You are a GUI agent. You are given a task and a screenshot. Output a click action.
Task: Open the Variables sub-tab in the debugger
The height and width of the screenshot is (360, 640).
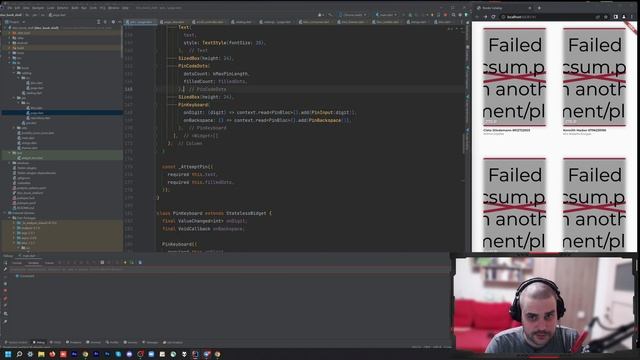click(33, 262)
